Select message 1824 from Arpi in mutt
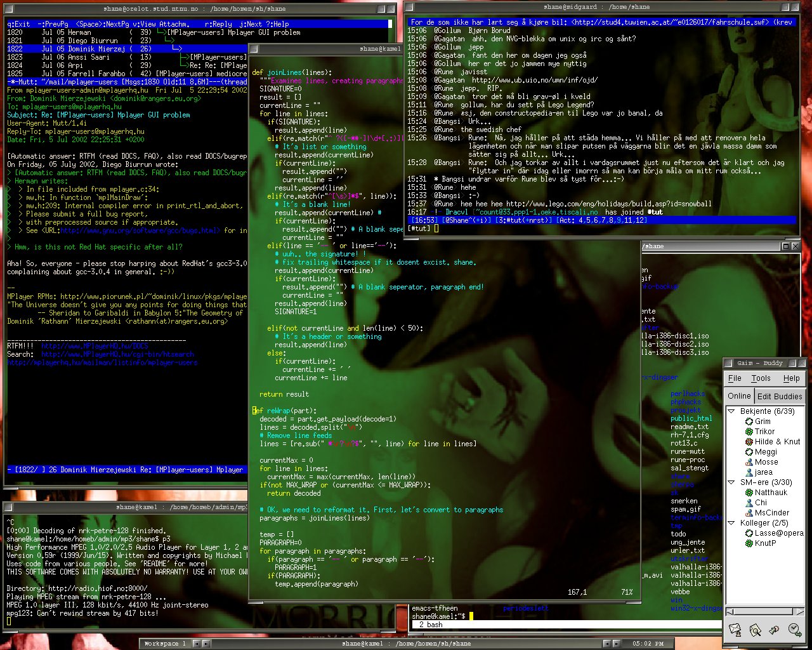This screenshot has width=812, height=650. (127, 65)
